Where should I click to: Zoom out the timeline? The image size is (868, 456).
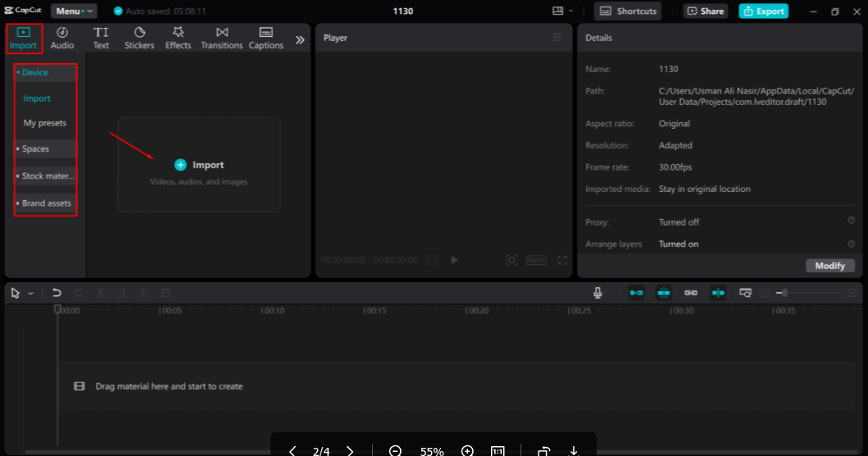tap(765, 293)
